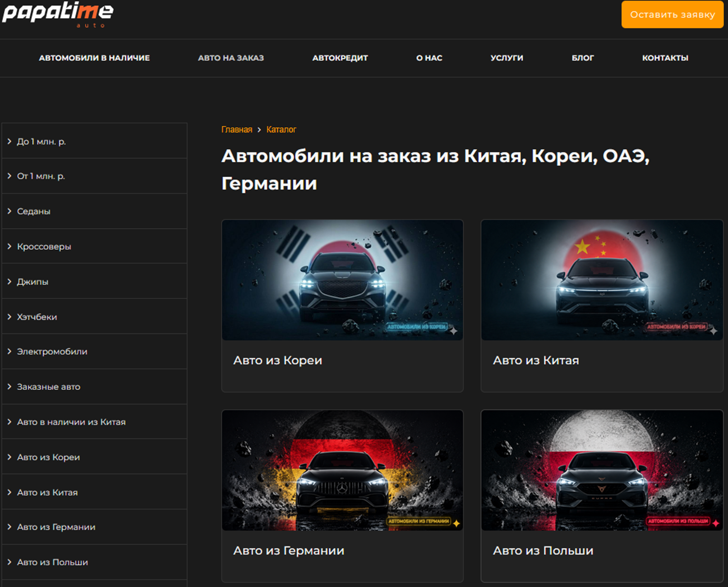Click chevron next to sidebar Авто из Германии
This screenshot has width=728, height=587.
pos(9,527)
